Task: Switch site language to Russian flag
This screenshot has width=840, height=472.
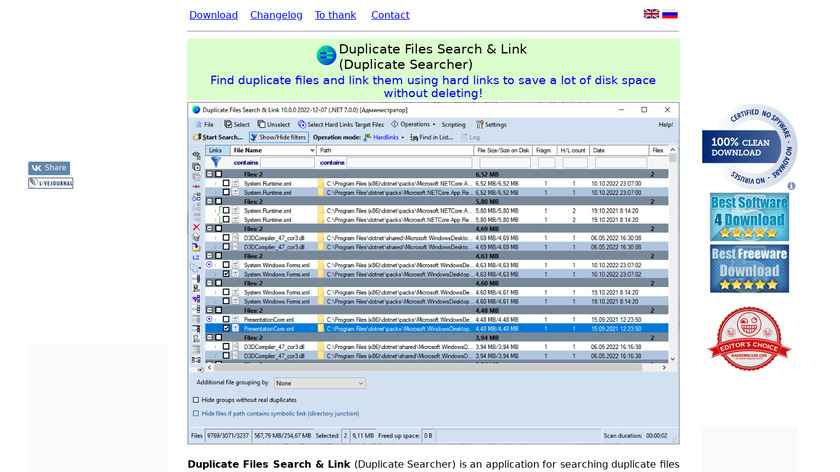Action: pos(670,14)
